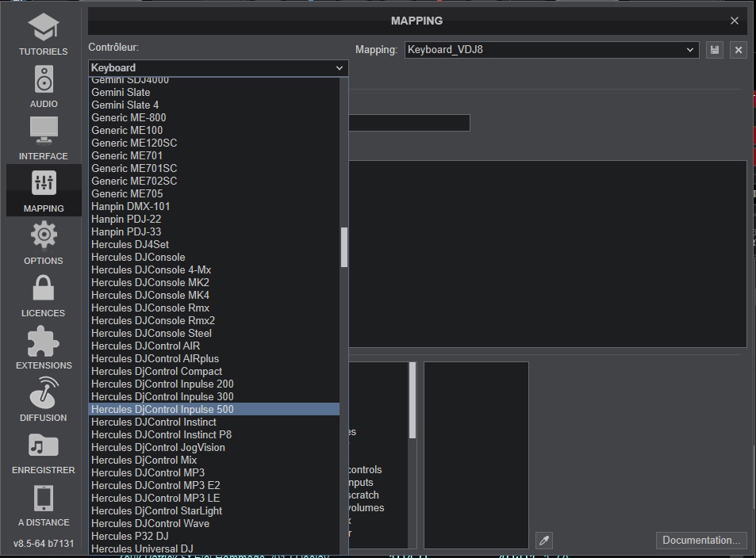The height and width of the screenshot is (558, 756).
Task: Choose Hercules DJConsole MK2
Action: 214,282
